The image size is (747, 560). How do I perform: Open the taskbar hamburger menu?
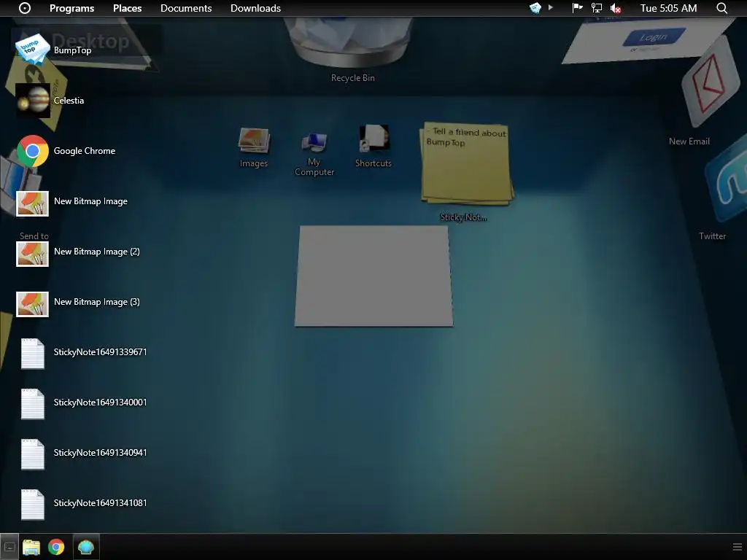(x=737, y=547)
